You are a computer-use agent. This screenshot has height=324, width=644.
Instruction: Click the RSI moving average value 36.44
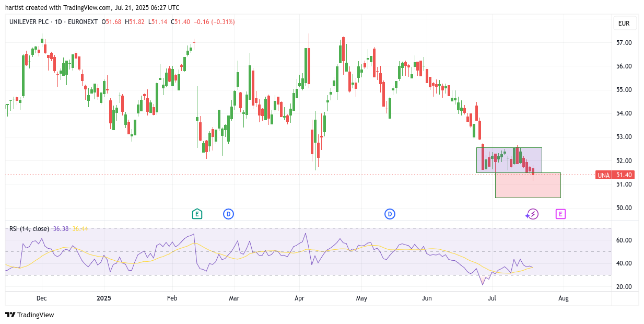point(80,228)
